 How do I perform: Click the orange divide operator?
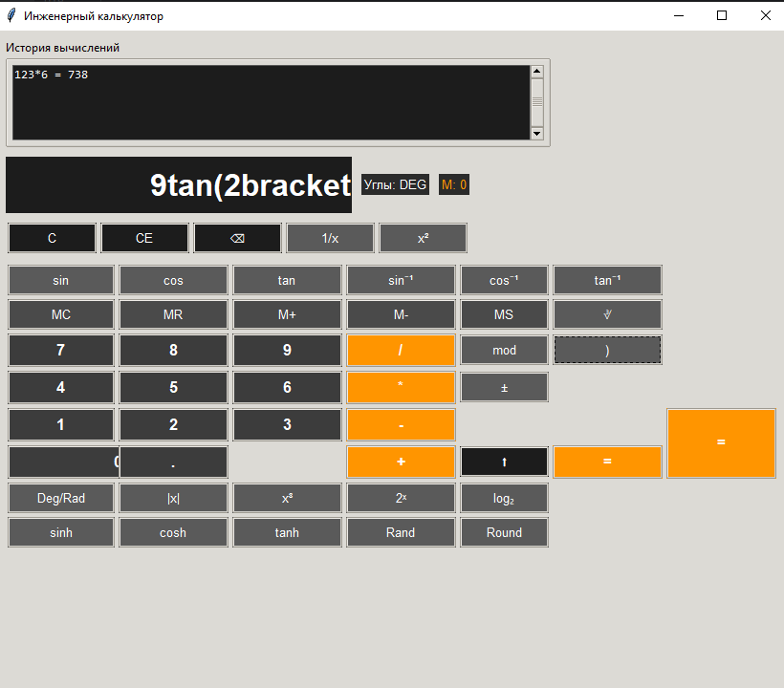[401, 351]
